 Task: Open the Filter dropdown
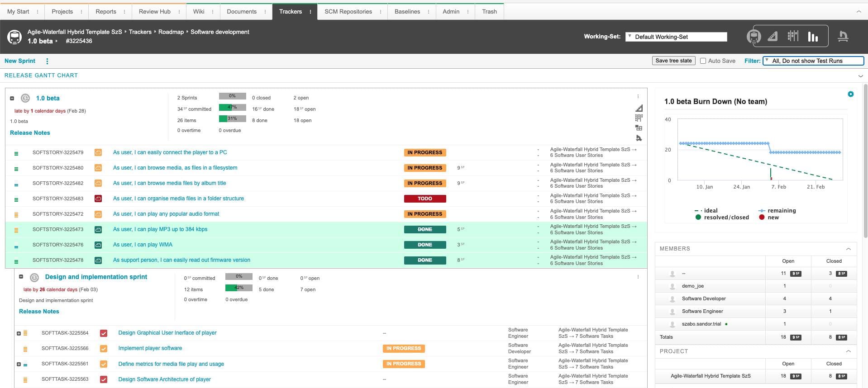pos(813,61)
